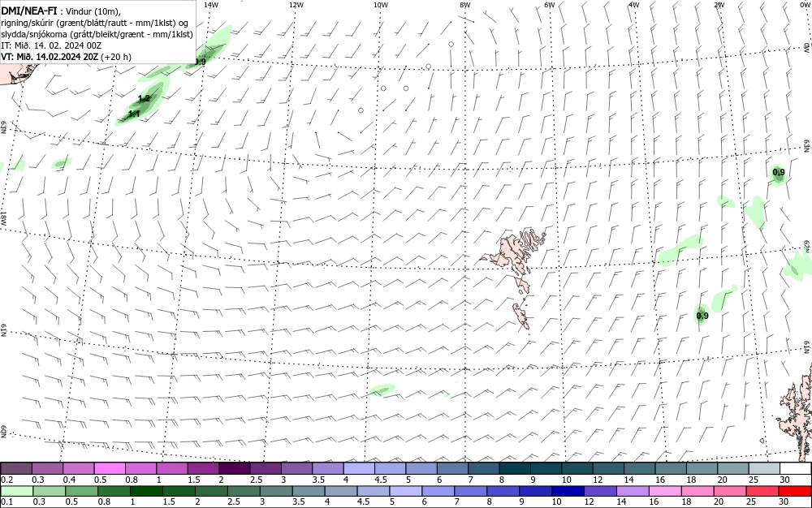Image resolution: width=812 pixels, height=508 pixels.
Task: Click the small green rain patch near 10W south
Action: tap(382, 389)
